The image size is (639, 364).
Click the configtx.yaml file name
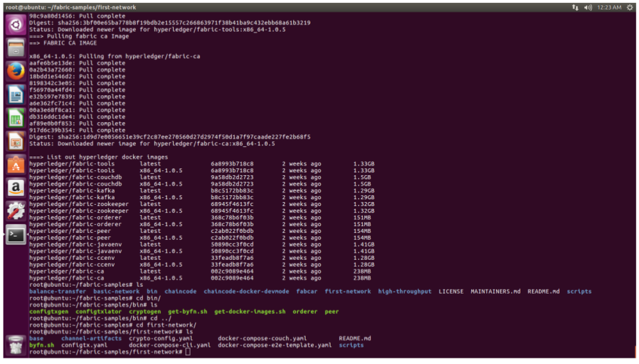point(84,345)
